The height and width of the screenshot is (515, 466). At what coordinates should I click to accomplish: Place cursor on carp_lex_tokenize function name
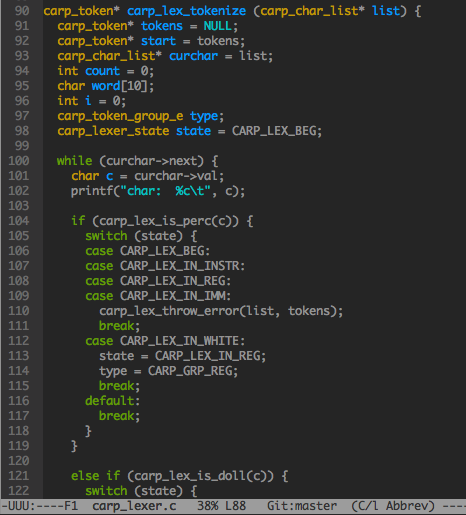pyautogui.click(x=186, y=11)
